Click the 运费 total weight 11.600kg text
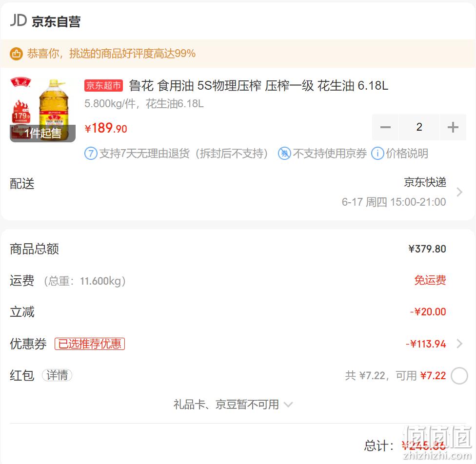This screenshot has height=464, width=476. [x=85, y=281]
